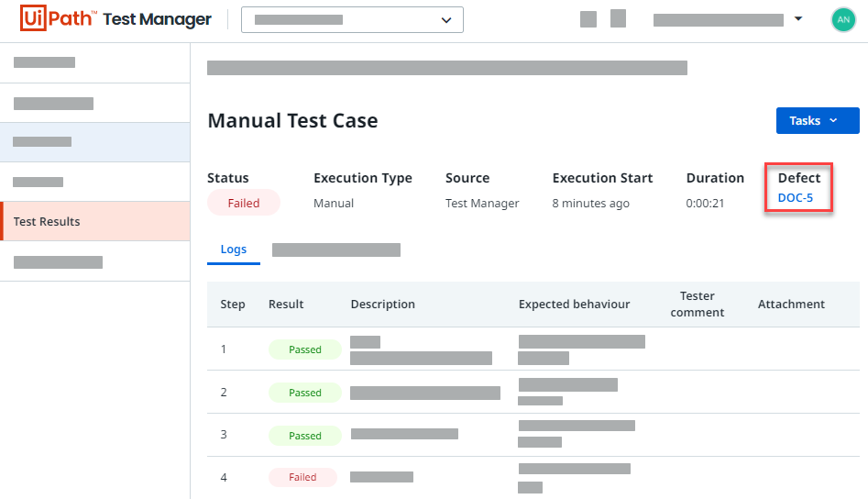Image resolution: width=868 pixels, height=499 pixels.
Task: Select the step 2 Passed result badge
Action: click(x=304, y=393)
